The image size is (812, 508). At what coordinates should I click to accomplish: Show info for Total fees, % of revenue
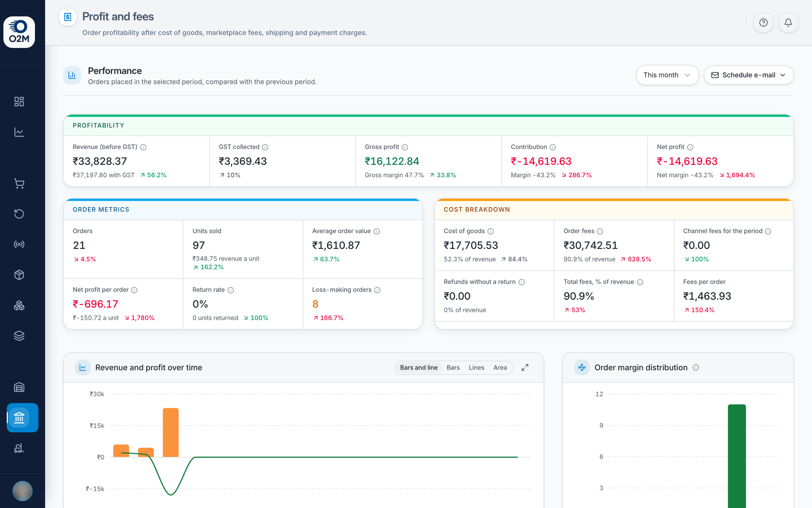(640, 282)
